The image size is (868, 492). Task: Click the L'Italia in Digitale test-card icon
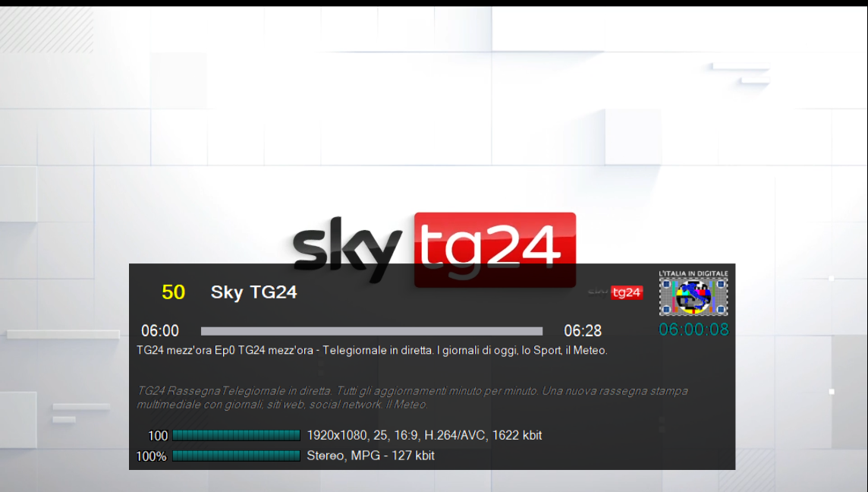693,293
